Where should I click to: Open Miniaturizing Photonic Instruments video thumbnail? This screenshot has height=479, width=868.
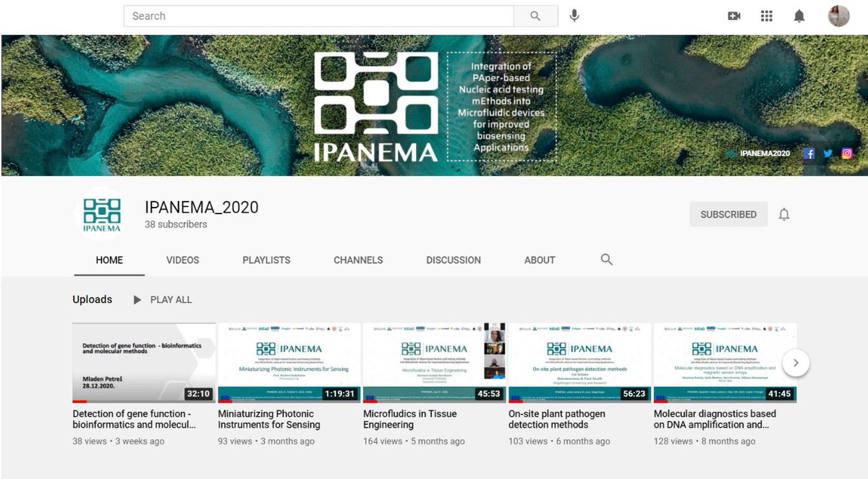[x=289, y=363]
